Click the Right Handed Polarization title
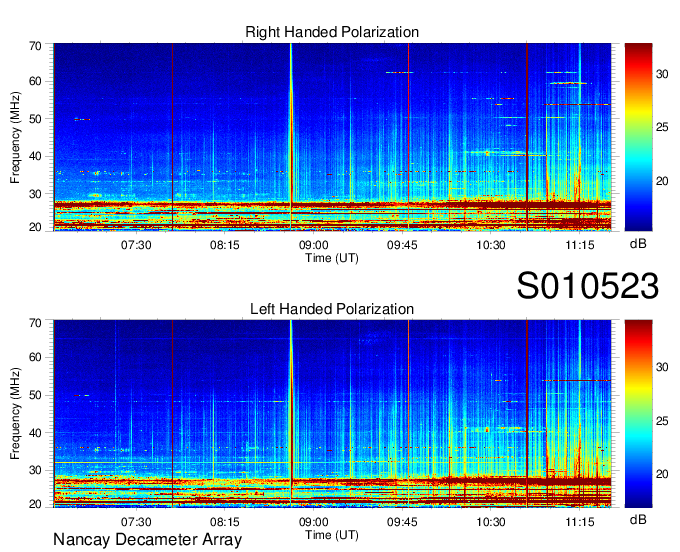The height and width of the screenshot is (552, 680). pos(332,32)
